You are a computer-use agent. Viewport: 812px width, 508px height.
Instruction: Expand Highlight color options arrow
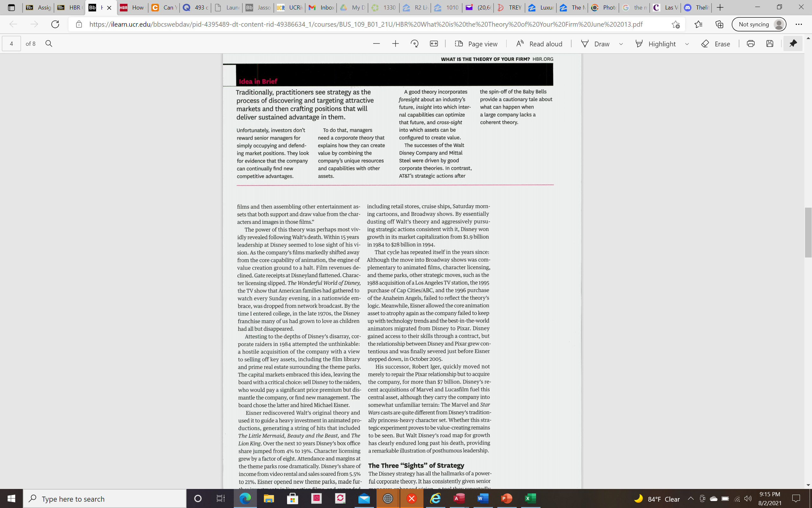(x=687, y=44)
